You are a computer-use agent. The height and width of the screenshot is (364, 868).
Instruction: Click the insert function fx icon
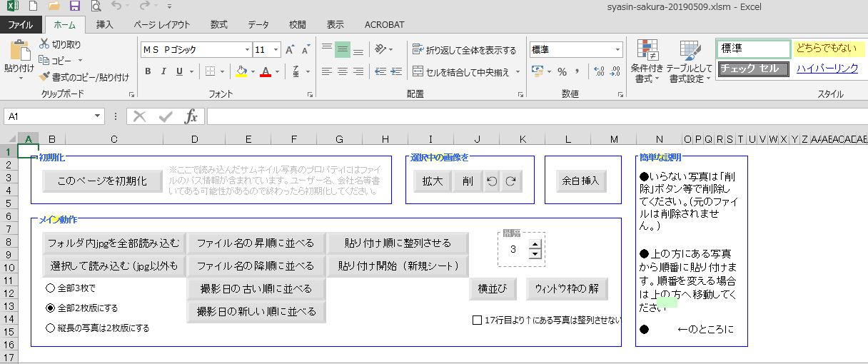tap(191, 116)
